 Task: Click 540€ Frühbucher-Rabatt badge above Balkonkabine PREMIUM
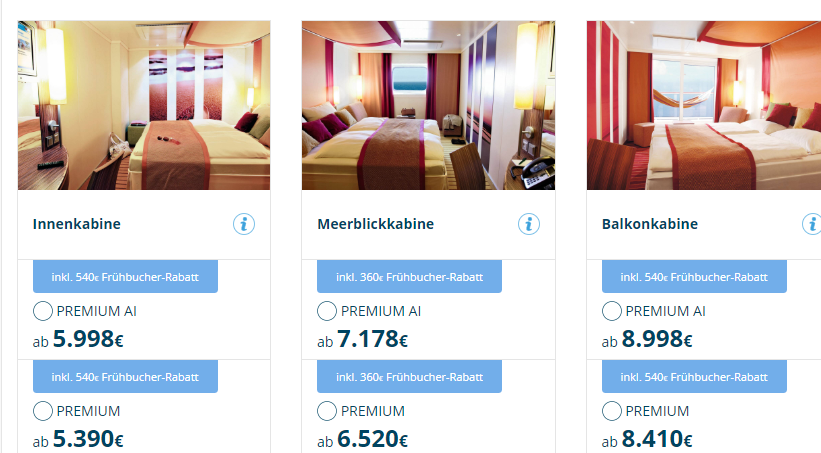[x=694, y=377]
